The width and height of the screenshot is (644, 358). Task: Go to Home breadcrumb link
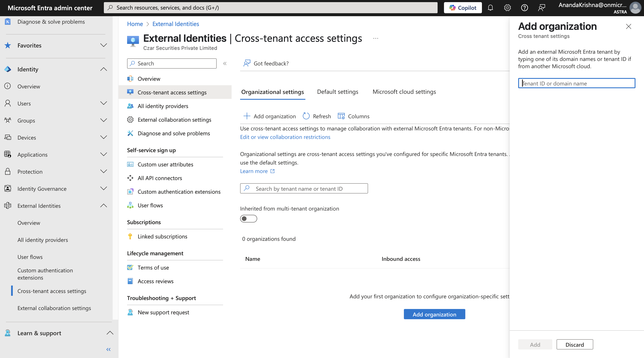pos(135,24)
